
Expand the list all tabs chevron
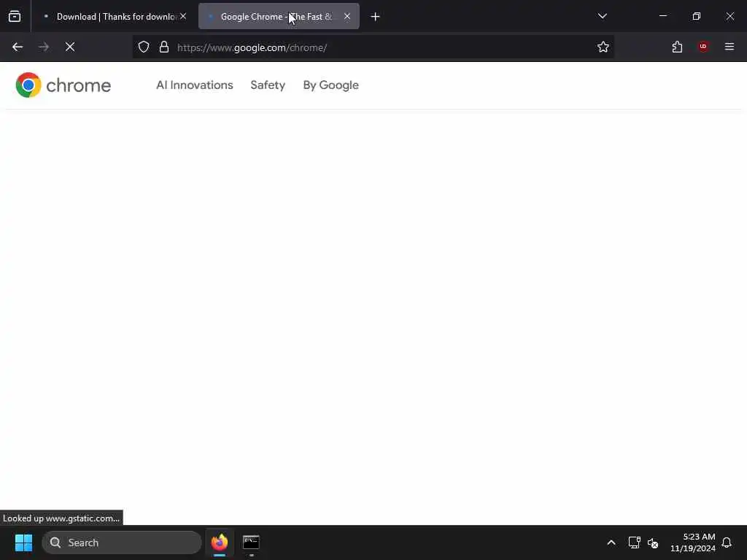[x=602, y=16]
